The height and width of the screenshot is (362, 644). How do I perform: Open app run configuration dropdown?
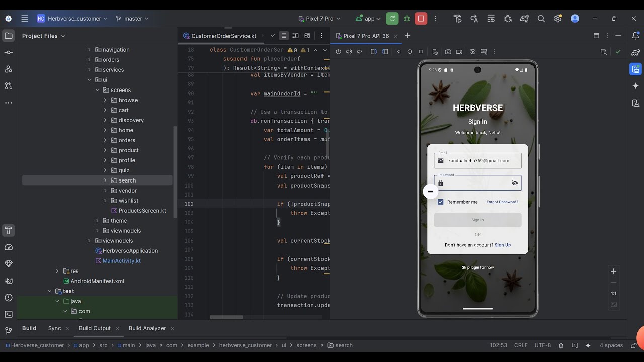pos(368,19)
